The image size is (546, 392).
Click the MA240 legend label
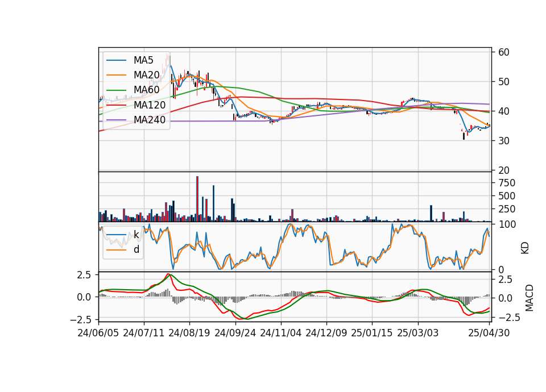(x=150, y=120)
